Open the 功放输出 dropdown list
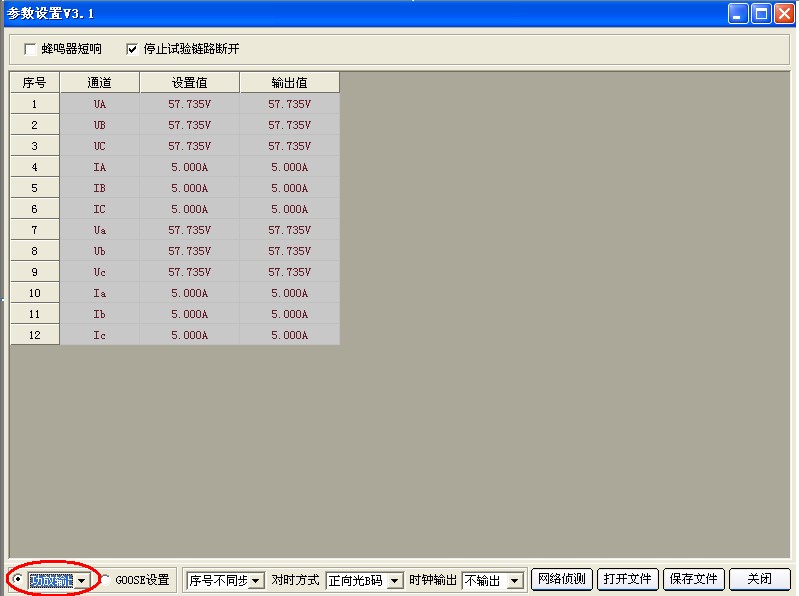 click(81, 580)
